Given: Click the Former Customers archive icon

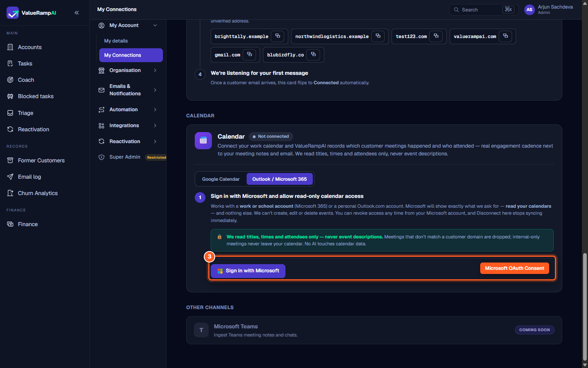Looking at the screenshot, I should 10,160.
